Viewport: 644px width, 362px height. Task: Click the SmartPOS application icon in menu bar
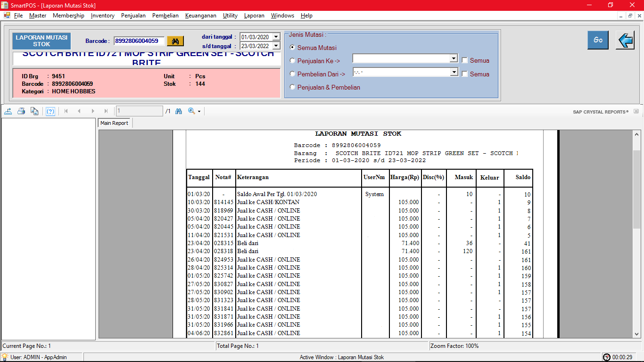(x=7, y=16)
